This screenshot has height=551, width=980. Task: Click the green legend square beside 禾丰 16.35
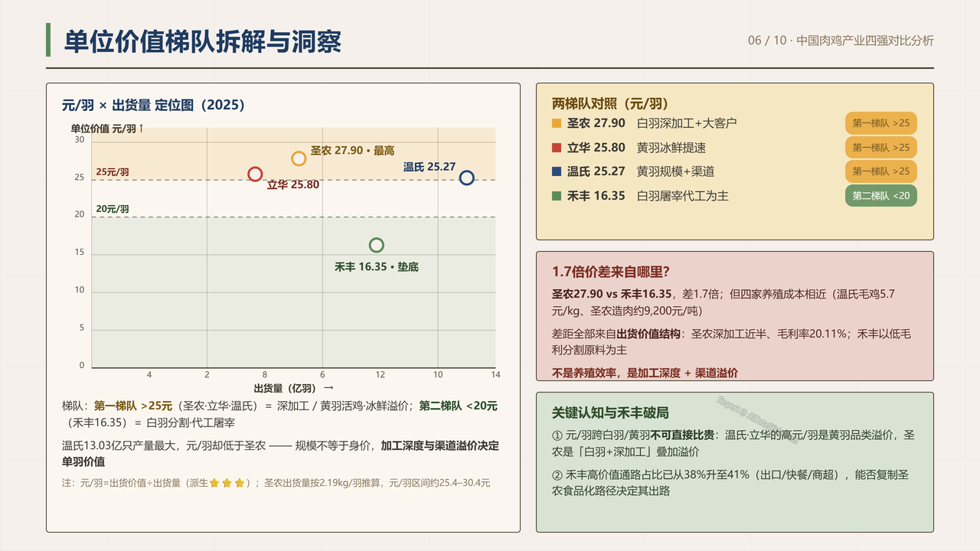[x=557, y=196]
